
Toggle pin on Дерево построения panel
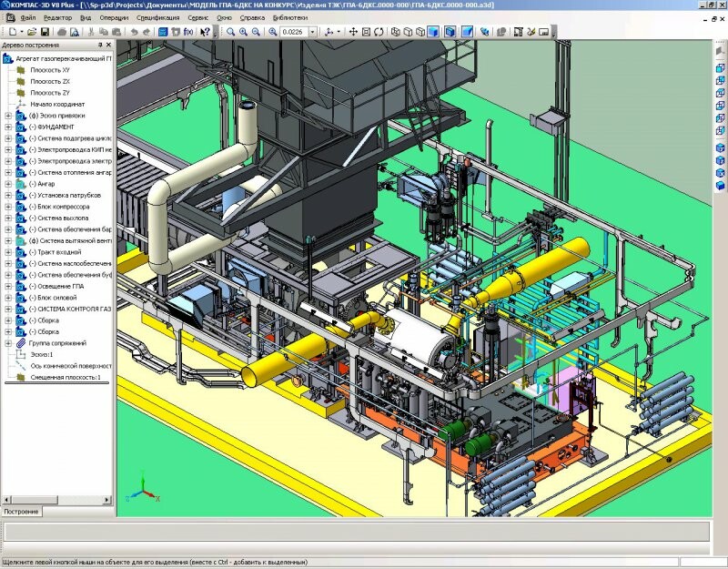(98, 45)
